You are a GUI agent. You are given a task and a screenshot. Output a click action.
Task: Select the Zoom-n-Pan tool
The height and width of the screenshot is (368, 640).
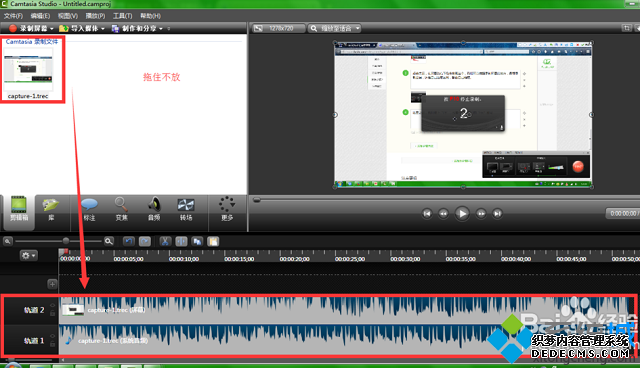coord(121,209)
